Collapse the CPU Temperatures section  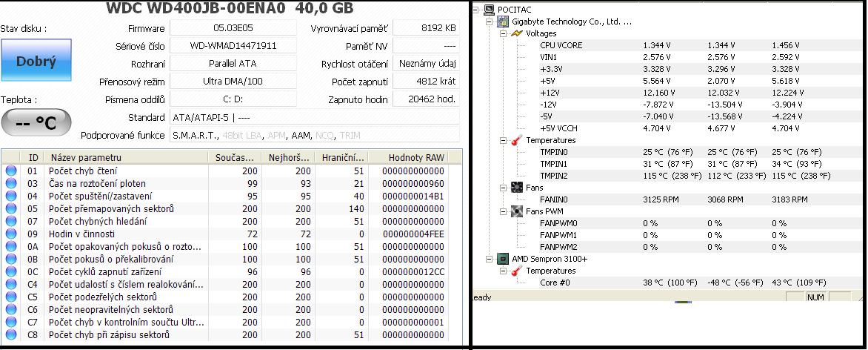(503, 271)
